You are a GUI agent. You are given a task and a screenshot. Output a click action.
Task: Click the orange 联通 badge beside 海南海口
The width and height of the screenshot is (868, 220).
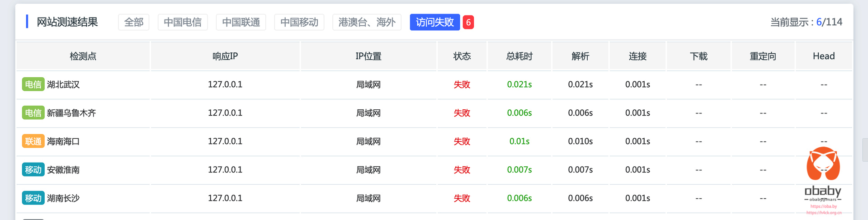pyautogui.click(x=33, y=141)
